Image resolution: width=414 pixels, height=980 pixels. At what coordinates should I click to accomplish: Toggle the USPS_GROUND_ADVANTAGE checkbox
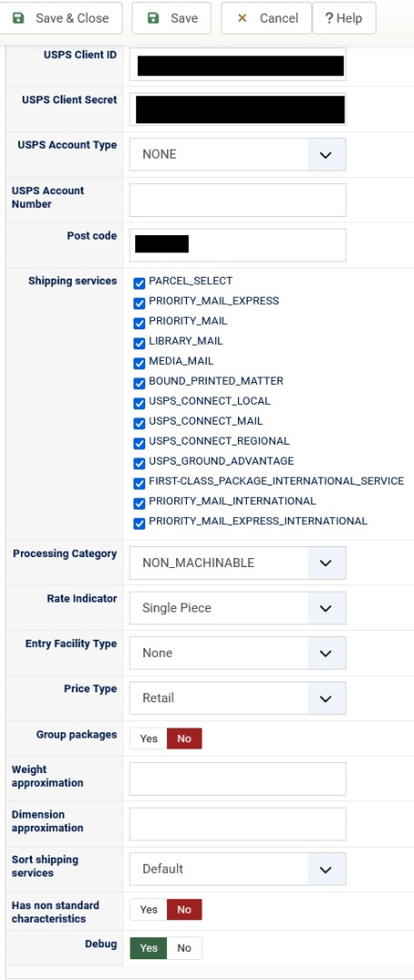(140, 464)
